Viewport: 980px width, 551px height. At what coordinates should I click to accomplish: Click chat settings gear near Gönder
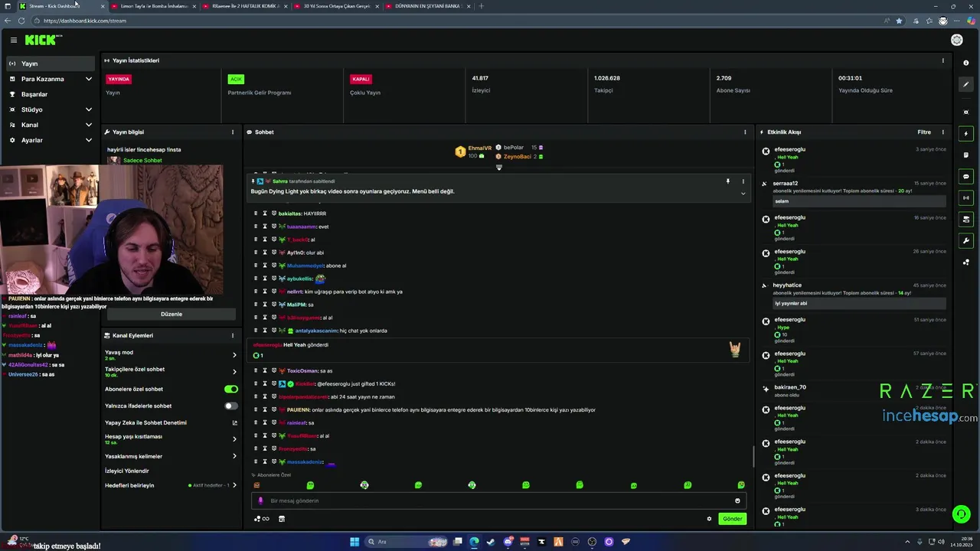click(709, 519)
